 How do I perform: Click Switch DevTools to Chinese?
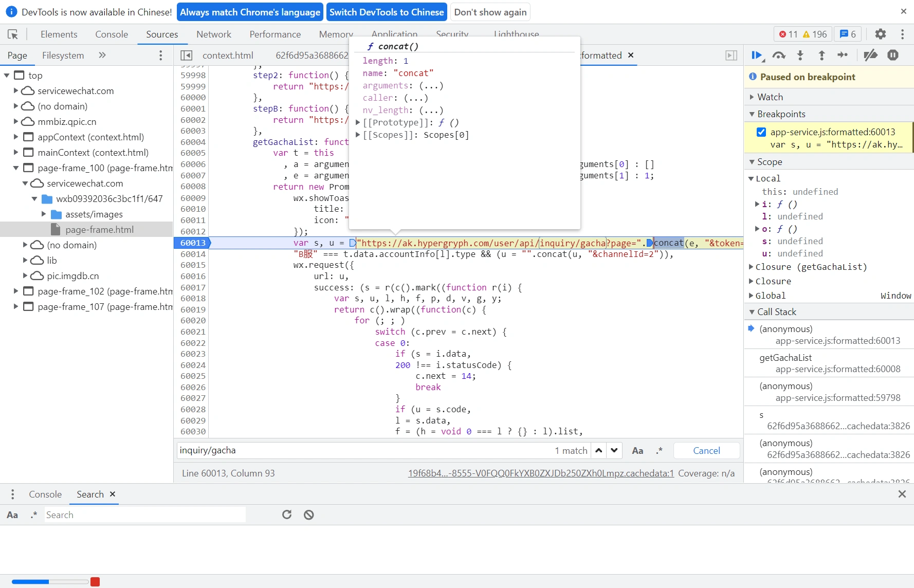click(x=387, y=12)
